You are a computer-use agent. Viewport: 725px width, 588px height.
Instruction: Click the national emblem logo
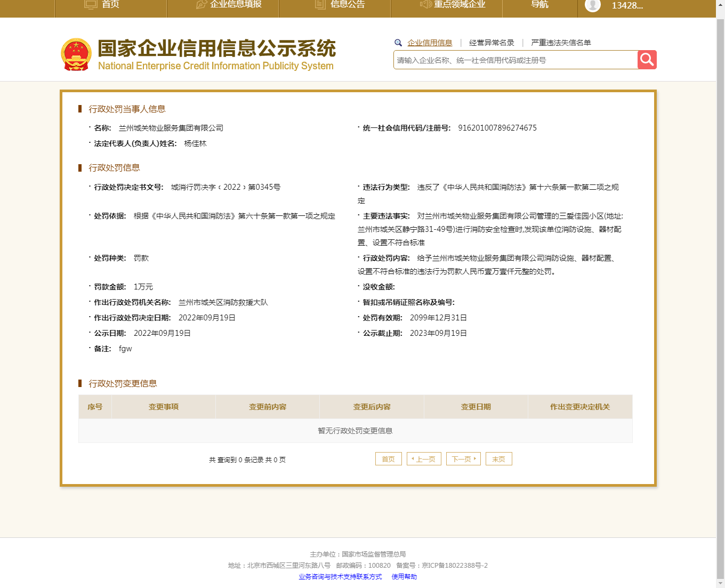point(76,54)
